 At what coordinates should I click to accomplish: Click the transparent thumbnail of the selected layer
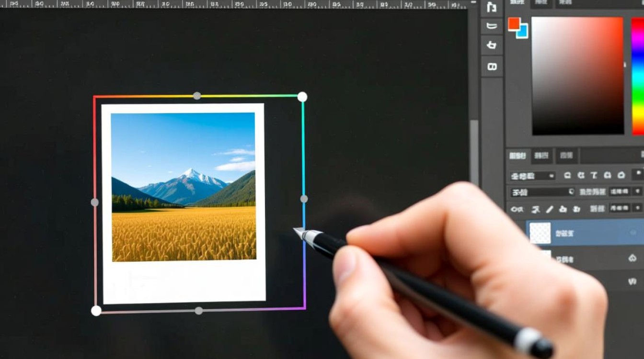click(x=540, y=233)
